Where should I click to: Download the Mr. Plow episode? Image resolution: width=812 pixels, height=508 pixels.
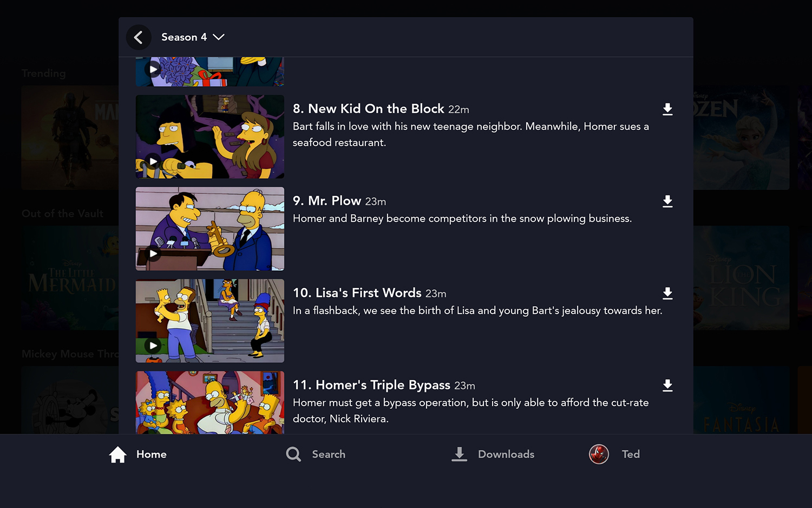(667, 201)
